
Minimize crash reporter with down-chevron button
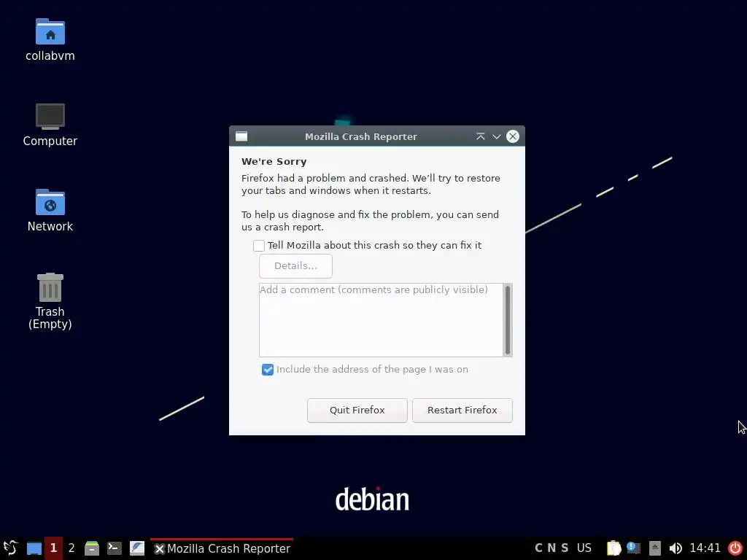(496, 136)
